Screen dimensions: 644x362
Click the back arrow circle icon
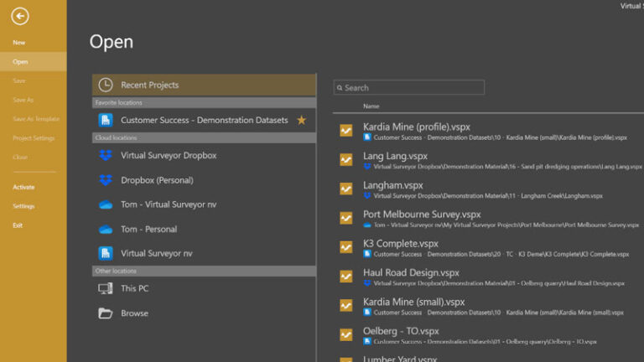[x=20, y=16]
